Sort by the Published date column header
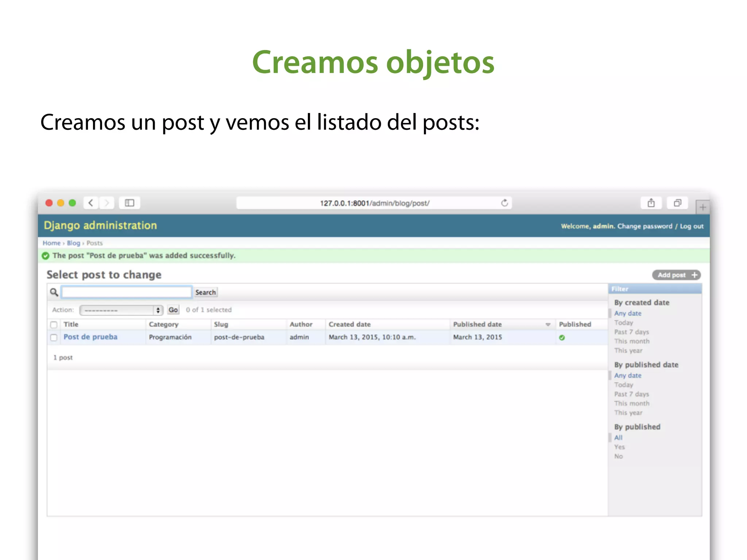Viewport: 747px width, 560px height. pyautogui.click(x=477, y=324)
